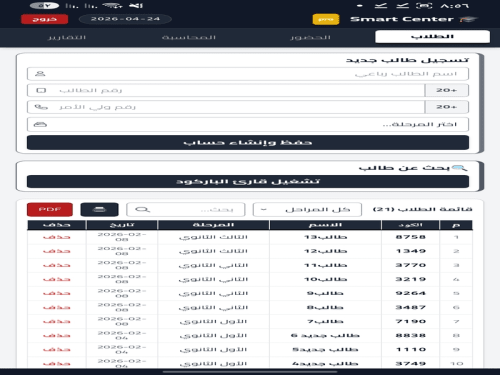500x375 pixels.
Task: Click the student name طالب13
Action: 325,237
